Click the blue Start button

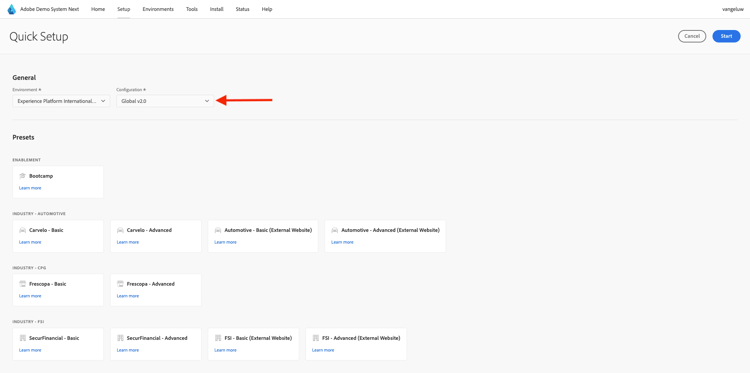pyautogui.click(x=726, y=36)
